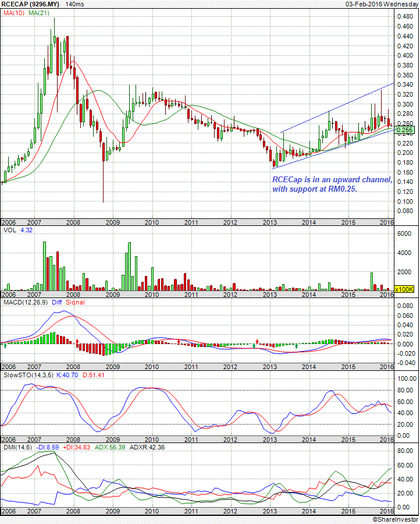Click the -0.040 MACD axis label

coord(405,363)
